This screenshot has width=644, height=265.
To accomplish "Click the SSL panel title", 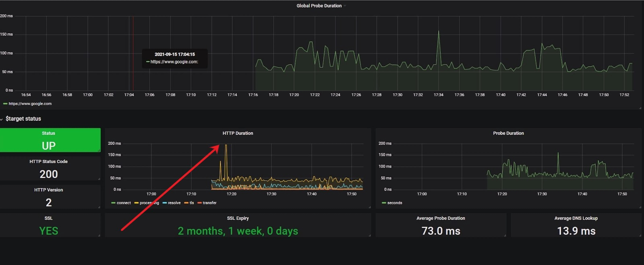I will [48, 218].
